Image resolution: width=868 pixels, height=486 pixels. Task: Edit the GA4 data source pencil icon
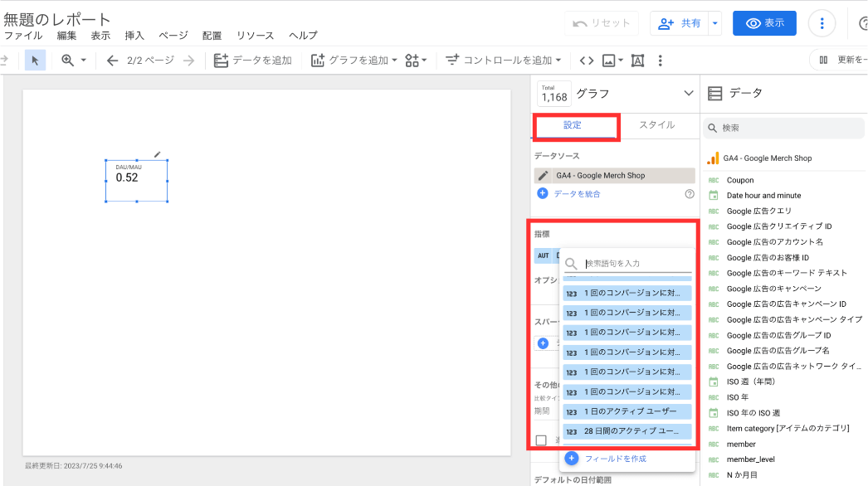(x=543, y=176)
